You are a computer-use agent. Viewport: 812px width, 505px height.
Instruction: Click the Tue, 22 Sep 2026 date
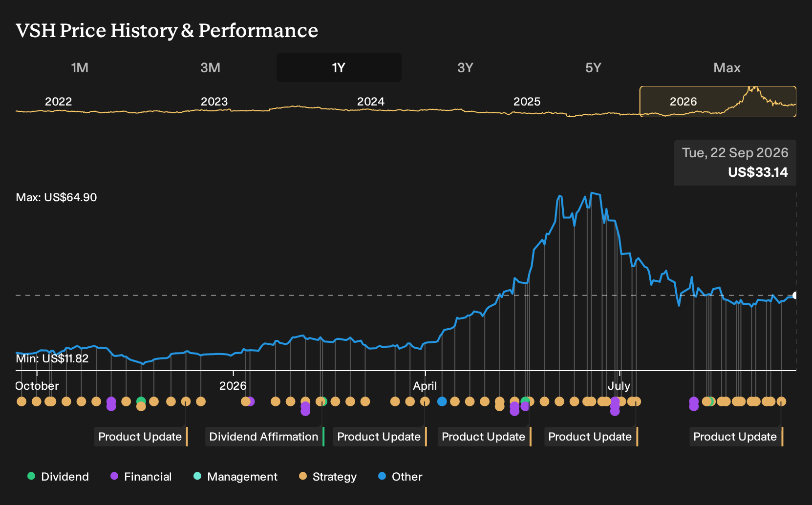735,153
